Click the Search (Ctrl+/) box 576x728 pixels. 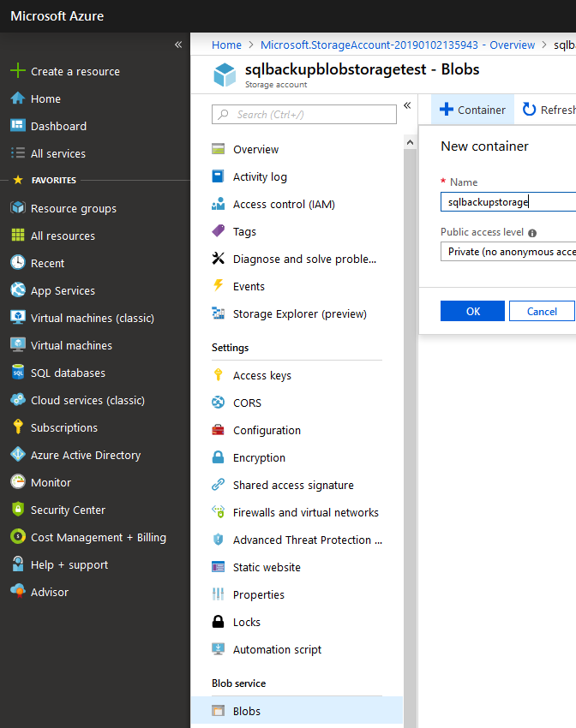click(304, 114)
